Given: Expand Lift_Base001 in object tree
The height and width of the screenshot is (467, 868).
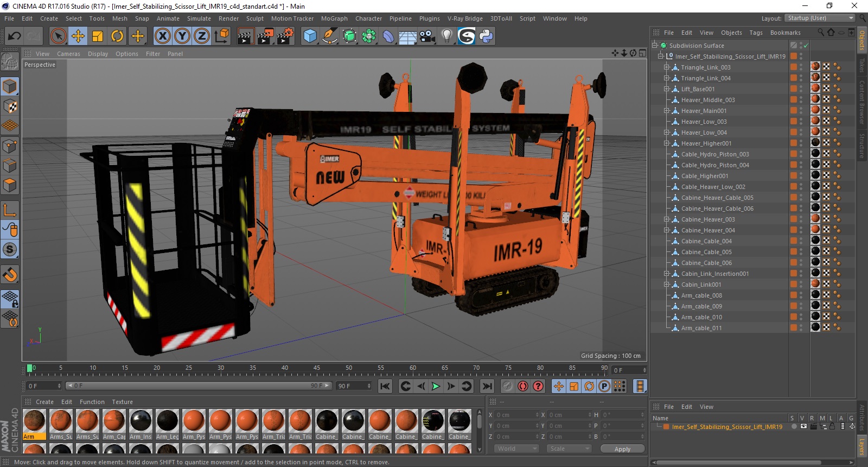Looking at the screenshot, I should [x=667, y=89].
